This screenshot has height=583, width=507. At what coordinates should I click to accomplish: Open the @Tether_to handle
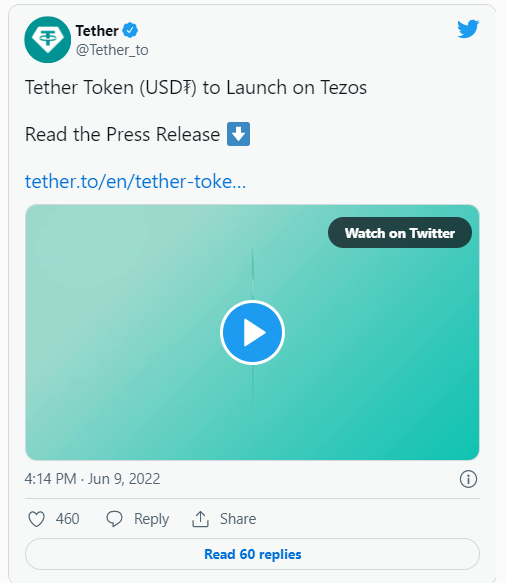coord(112,50)
